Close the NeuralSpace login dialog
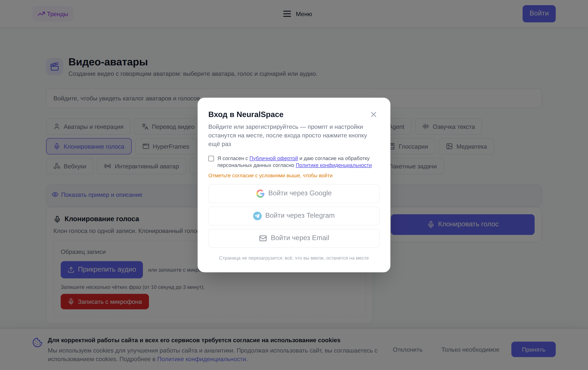 pos(373,114)
